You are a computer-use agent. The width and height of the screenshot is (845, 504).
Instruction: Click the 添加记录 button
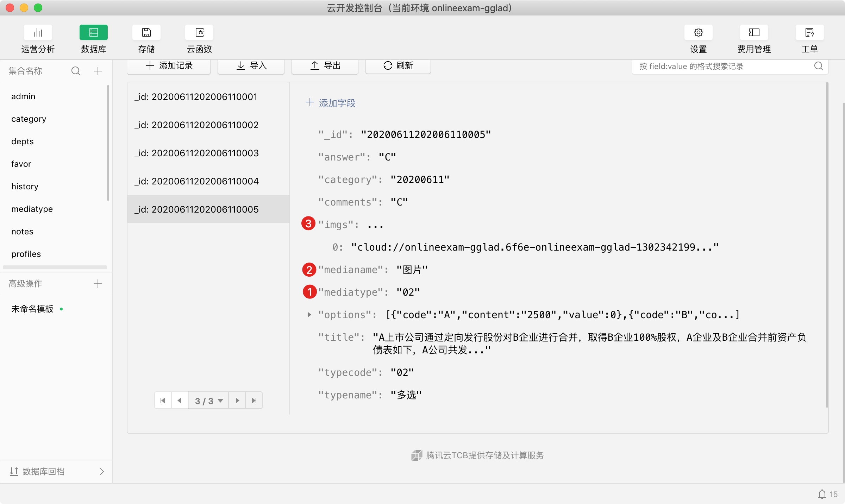pos(169,66)
